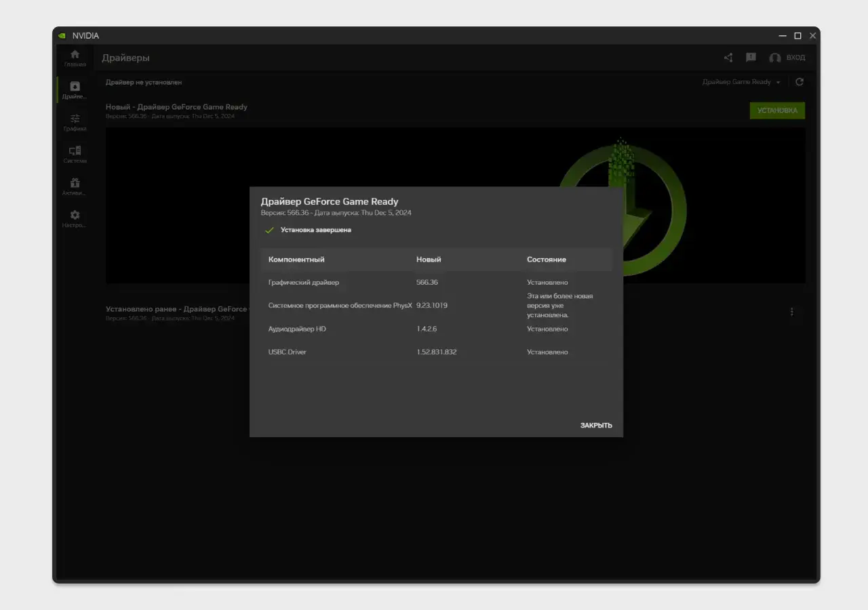This screenshot has height=610, width=868.
Task: Select the Аудиодрайвер HD component
Action: pyautogui.click(x=298, y=329)
